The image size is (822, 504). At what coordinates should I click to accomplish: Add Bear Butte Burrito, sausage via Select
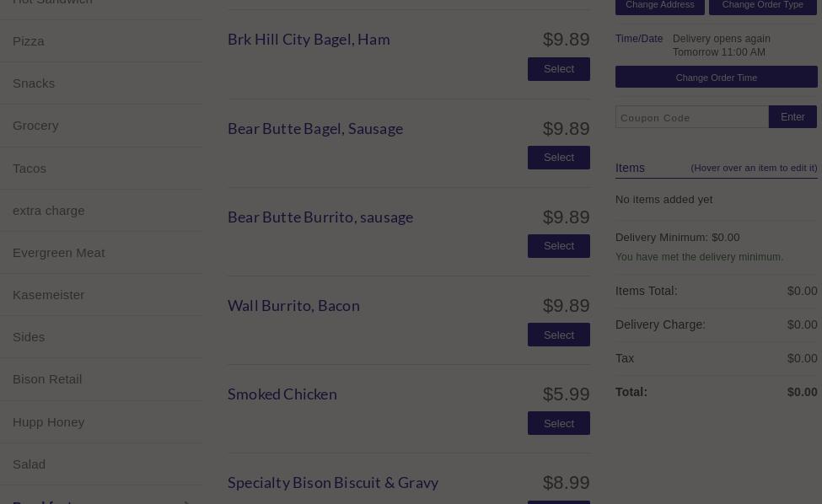pos(558,246)
